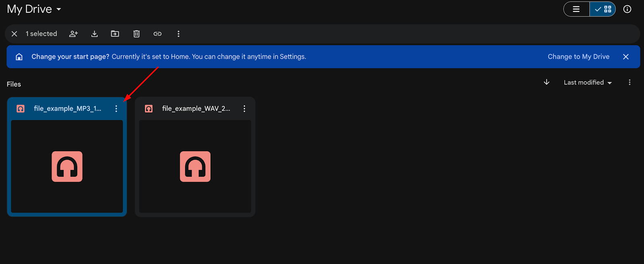
Task: Select the file_example_WAV thumbnail
Action: 195,166
